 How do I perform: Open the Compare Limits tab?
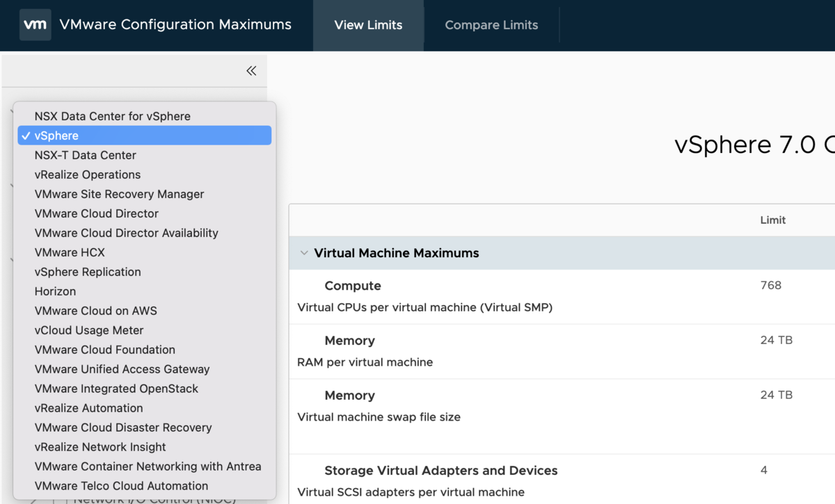tap(491, 25)
